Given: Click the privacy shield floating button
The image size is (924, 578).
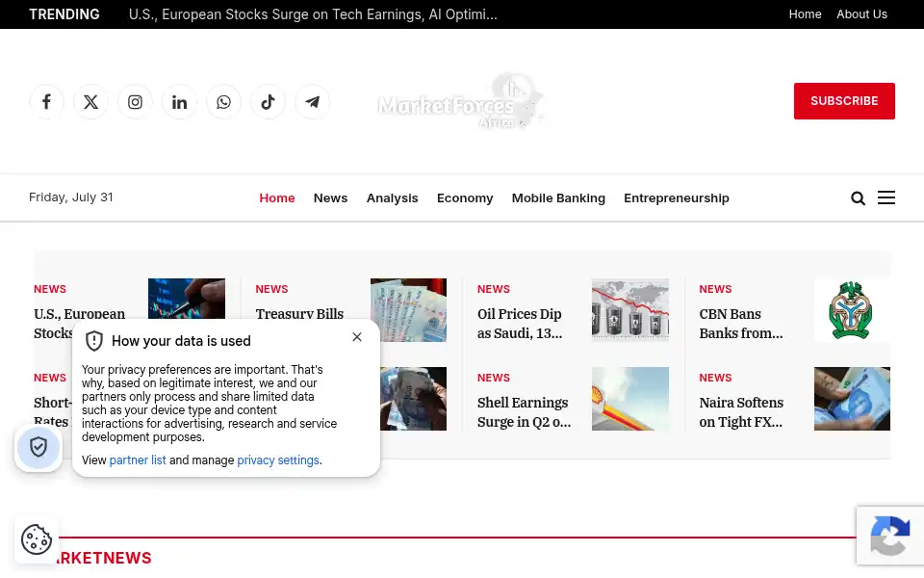Looking at the screenshot, I should 38,448.
